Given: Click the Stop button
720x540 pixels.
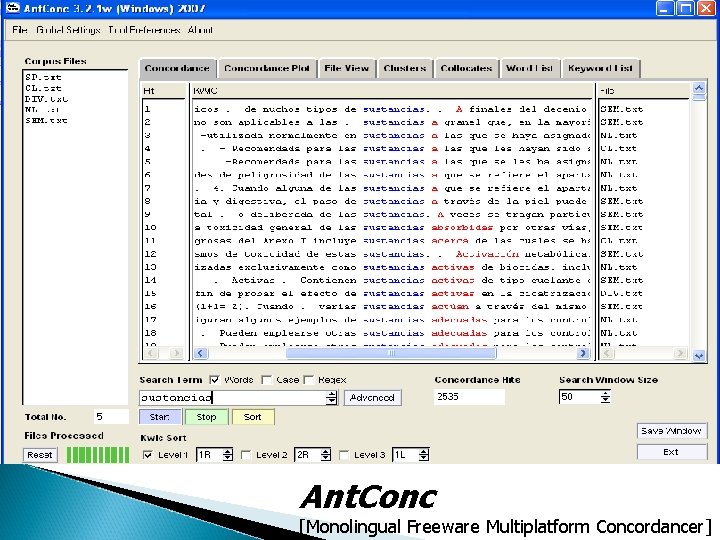Looking at the screenshot, I should point(206,417).
